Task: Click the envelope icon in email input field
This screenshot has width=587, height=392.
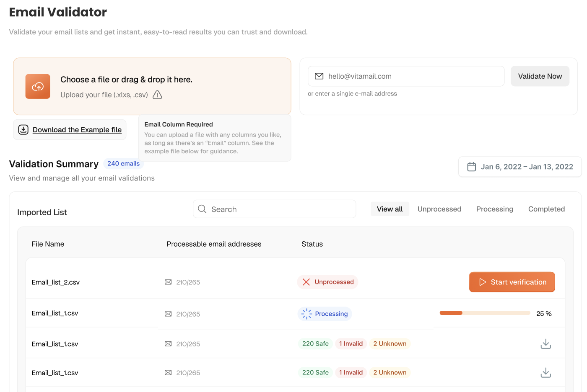Action: pos(319,76)
